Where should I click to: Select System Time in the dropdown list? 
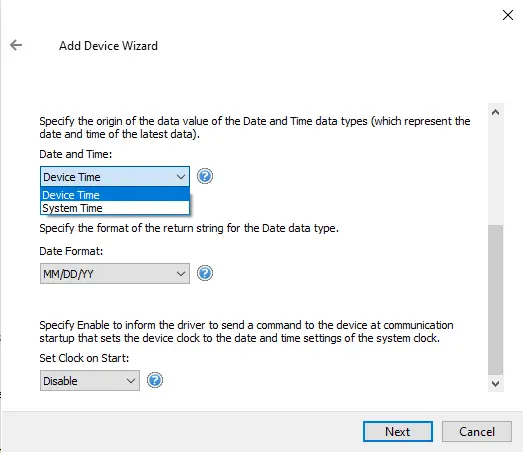pos(115,208)
